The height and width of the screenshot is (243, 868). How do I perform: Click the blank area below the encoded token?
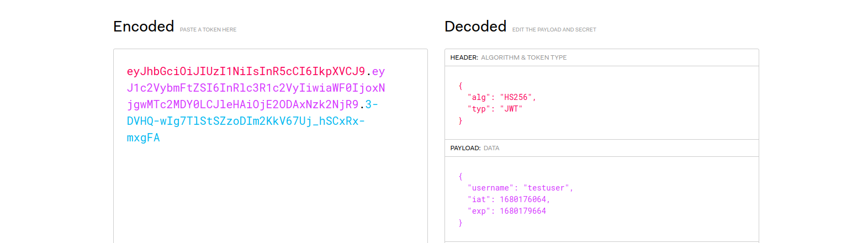click(x=270, y=193)
